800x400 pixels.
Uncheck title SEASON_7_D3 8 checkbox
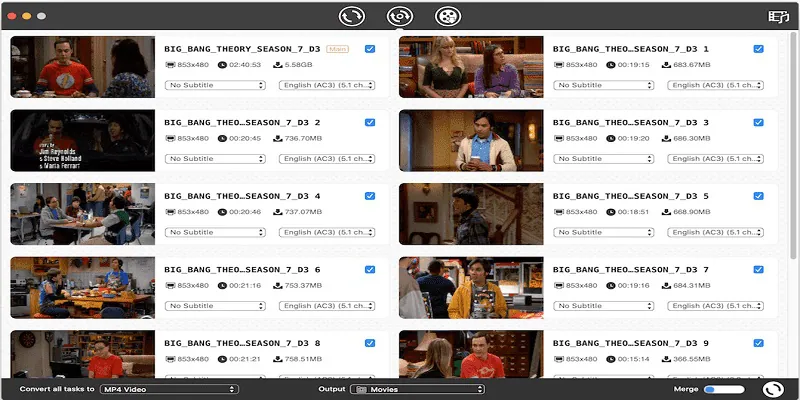coord(370,343)
